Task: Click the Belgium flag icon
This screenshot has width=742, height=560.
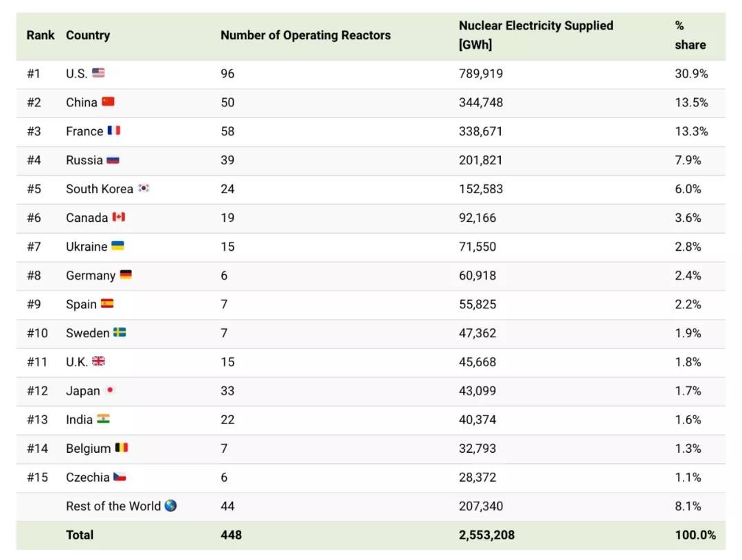Action: (121, 448)
